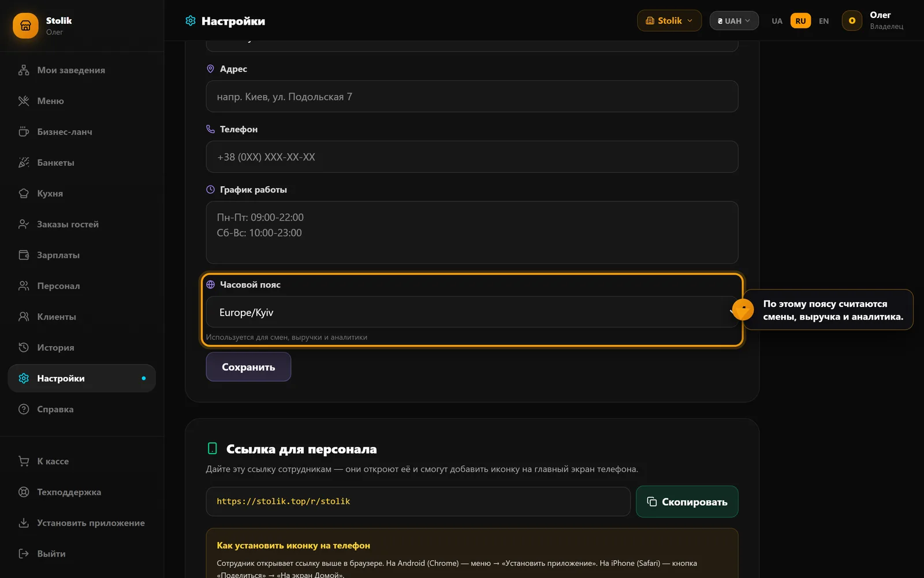Open Бизнес-ланч via the cup icon

(x=24, y=132)
